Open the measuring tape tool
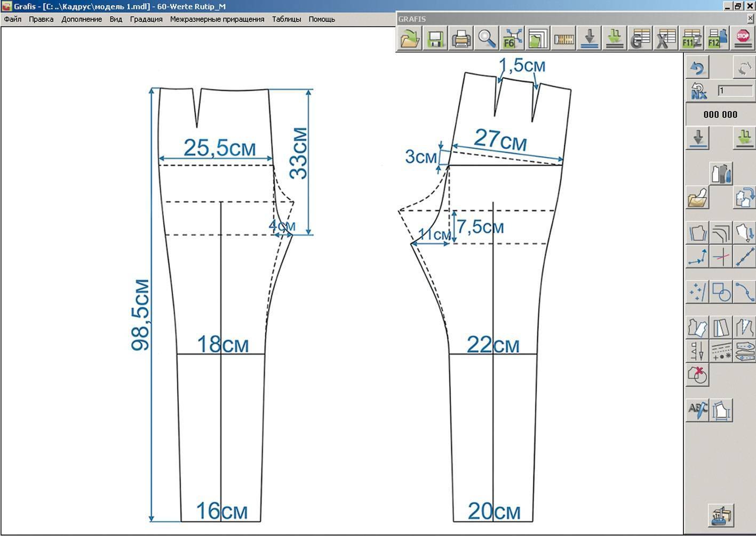Image resolution: width=756 pixels, height=536 pixels. coord(563,39)
